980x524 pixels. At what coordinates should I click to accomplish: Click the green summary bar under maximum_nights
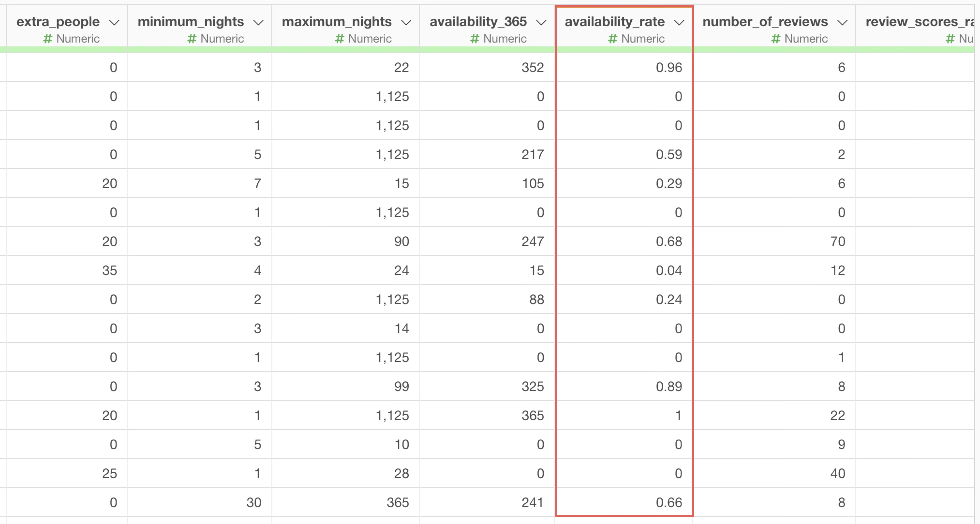tap(346, 49)
